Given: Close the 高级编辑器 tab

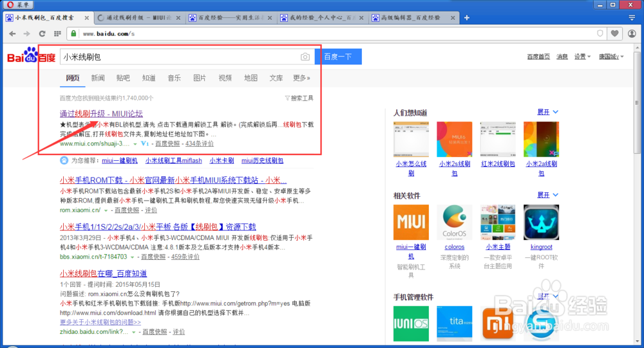Looking at the screenshot, I should click(x=453, y=17).
